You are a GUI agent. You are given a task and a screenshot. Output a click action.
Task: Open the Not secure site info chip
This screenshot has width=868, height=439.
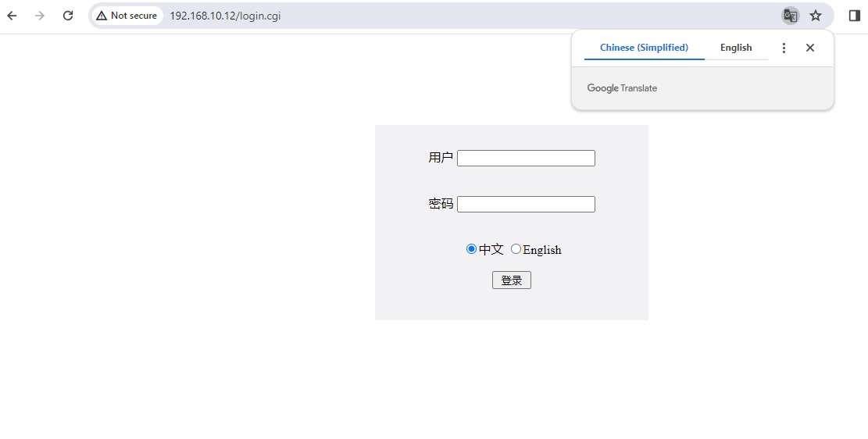coord(127,16)
